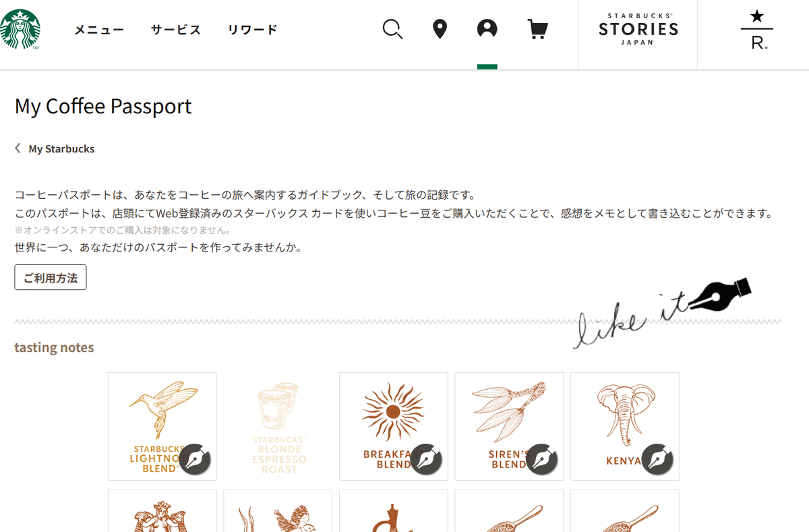Image resolution: width=809 pixels, height=532 pixels.
Task: Click the back chevron beside My Starbucks
Action: click(x=18, y=148)
